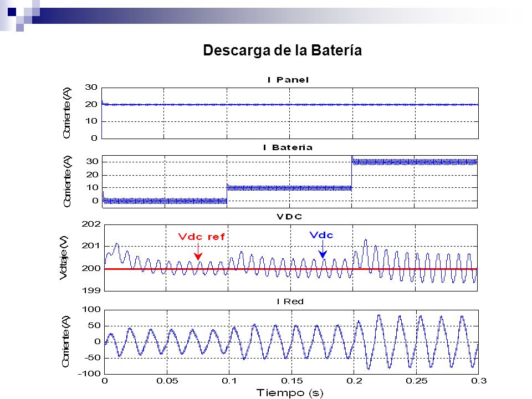Viewport: 532px width, 399px height.
Task: Select 'Corriente (A)' label of I Red plot
Action: click(66, 341)
